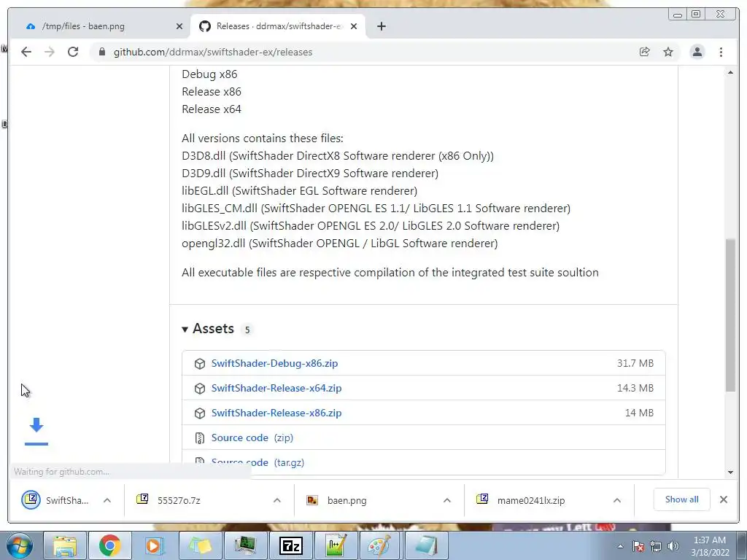Expand options for SwiftSha... download
Viewport: 747px width, 560px height.
(x=107, y=500)
